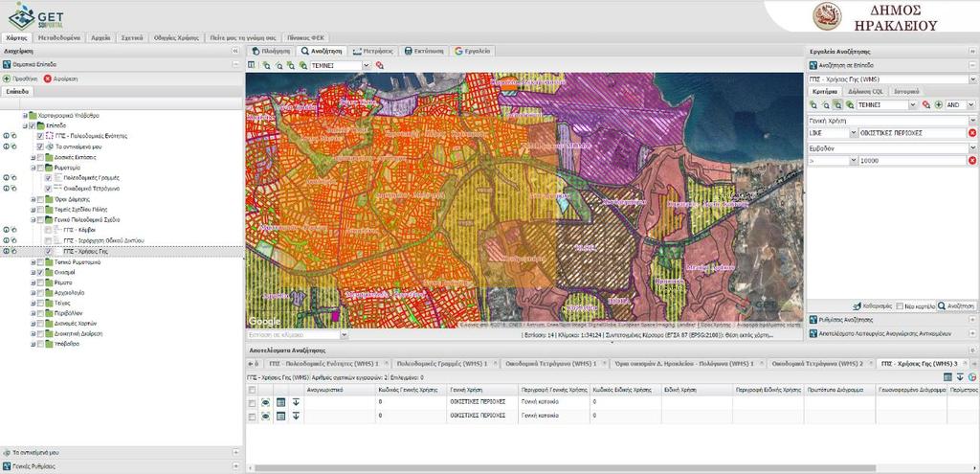The image size is (980, 474).
Task: Click refresh icon beside Το αντικείμενό μου
Action: [13, 147]
